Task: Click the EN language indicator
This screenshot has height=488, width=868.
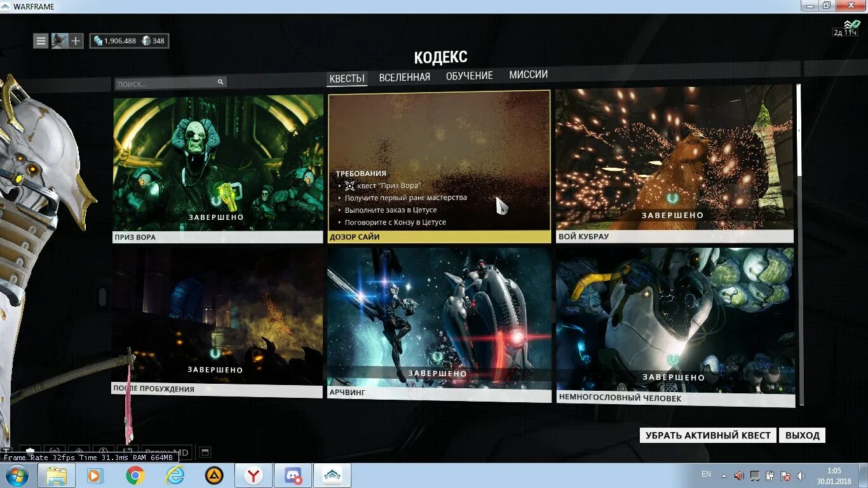Action: click(x=706, y=474)
